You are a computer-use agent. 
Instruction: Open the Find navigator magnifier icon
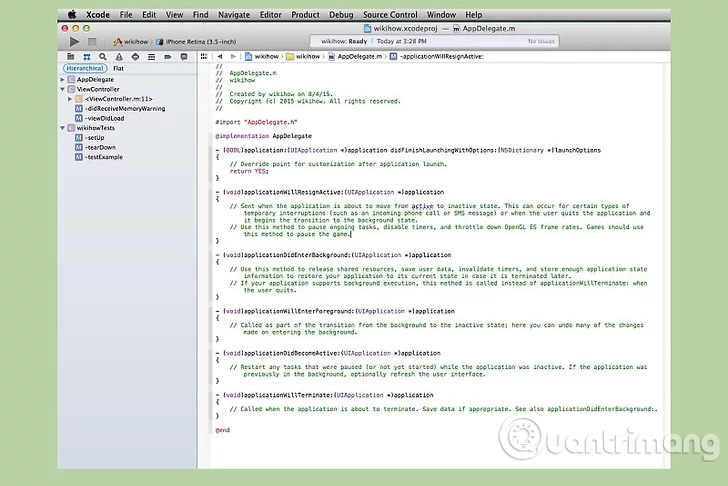(103, 57)
